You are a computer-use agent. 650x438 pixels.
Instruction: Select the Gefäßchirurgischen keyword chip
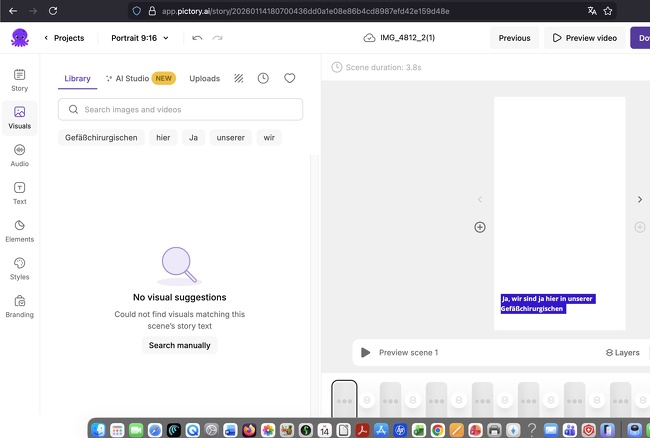pos(101,137)
